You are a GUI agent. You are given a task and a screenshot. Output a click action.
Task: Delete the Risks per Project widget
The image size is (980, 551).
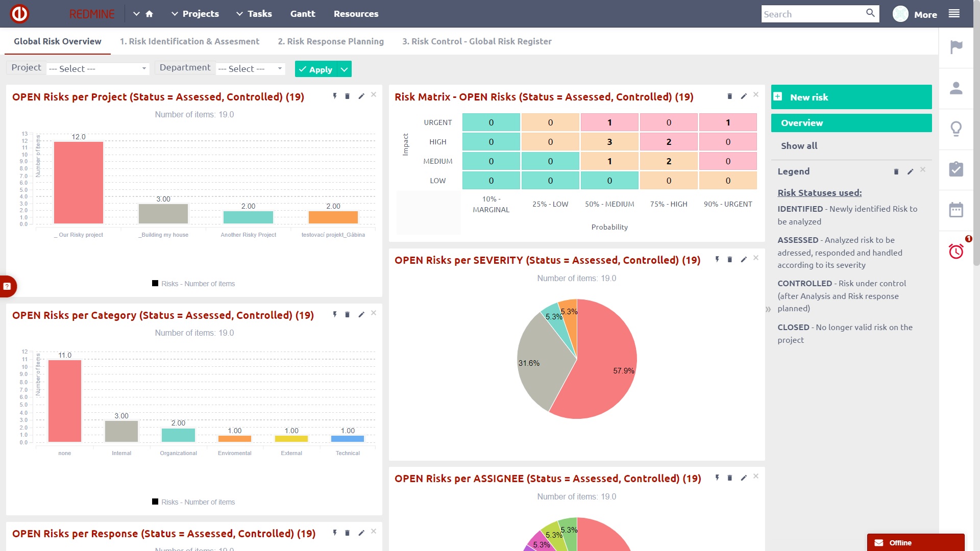[x=348, y=96]
